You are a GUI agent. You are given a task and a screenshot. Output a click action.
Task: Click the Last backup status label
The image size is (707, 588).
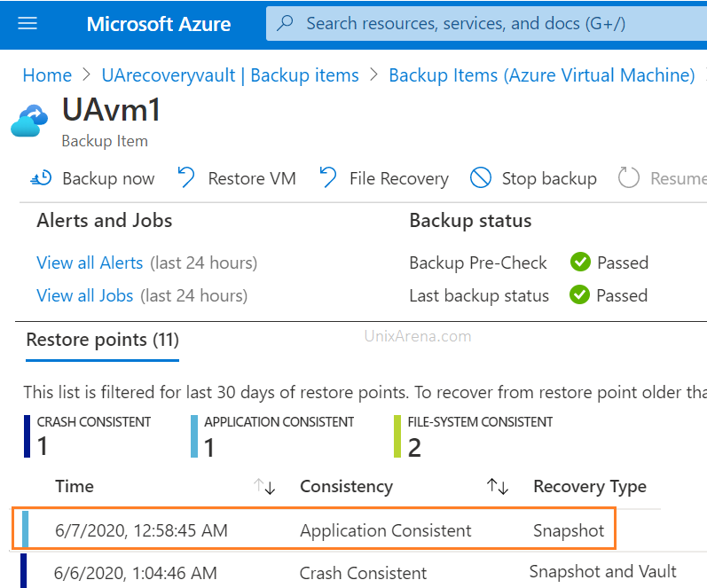click(479, 296)
